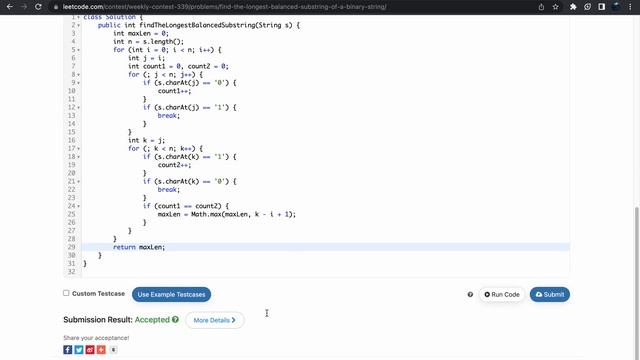Enable the Custom Testcase checkbox
Screen dimensions: 640x360
pos(66,293)
